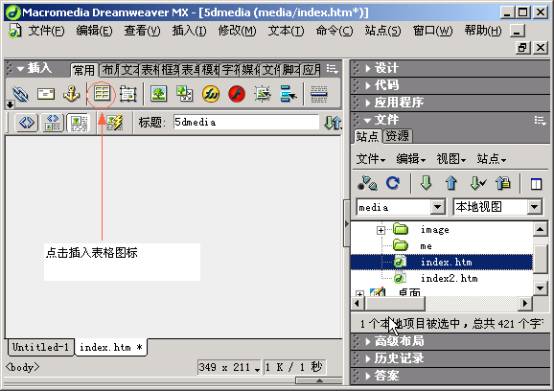Select the Untitled-1 document tab
The image size is (554, 391).
tap(40, 347)
